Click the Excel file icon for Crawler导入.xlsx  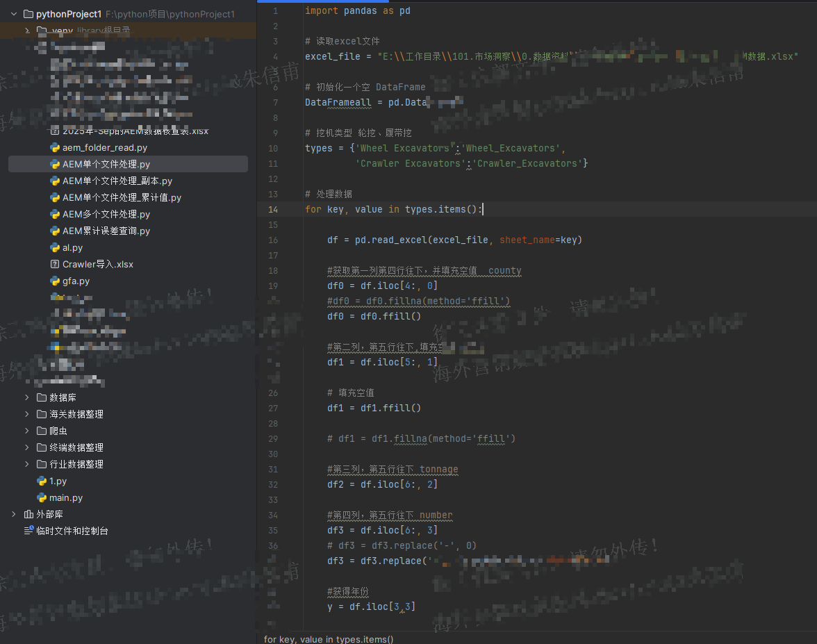coord(55,265)
